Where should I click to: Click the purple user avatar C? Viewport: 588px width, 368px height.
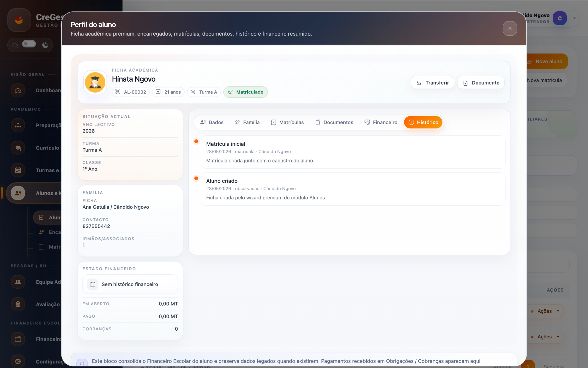point(560,18)
